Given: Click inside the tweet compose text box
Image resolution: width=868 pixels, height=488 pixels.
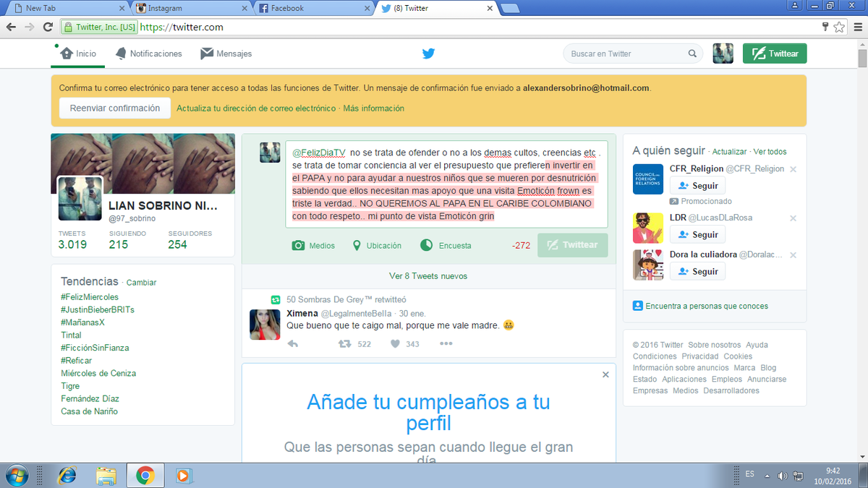Looking at the screenshot, I should (x=446, y=184).
